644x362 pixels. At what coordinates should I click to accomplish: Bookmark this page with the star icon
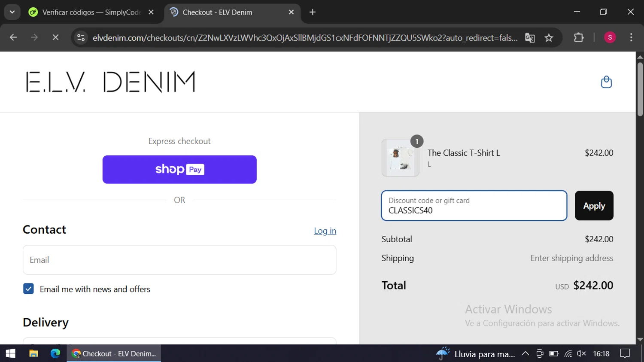[549, 38]
